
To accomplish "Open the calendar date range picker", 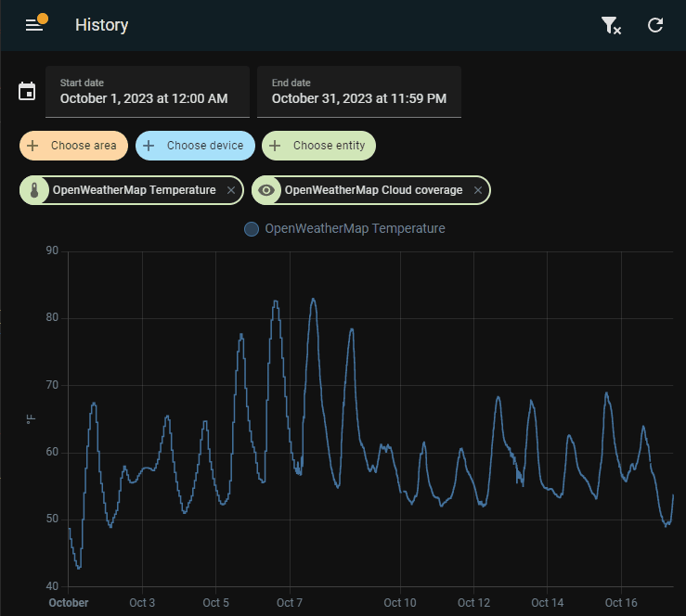I will pyautogui.click(x=27, y=91).
